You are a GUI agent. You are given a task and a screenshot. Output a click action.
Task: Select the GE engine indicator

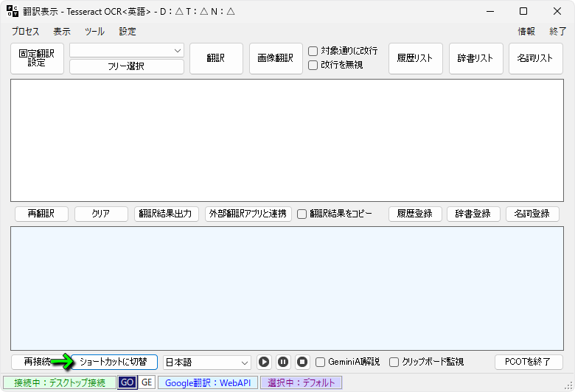[147, 382]
